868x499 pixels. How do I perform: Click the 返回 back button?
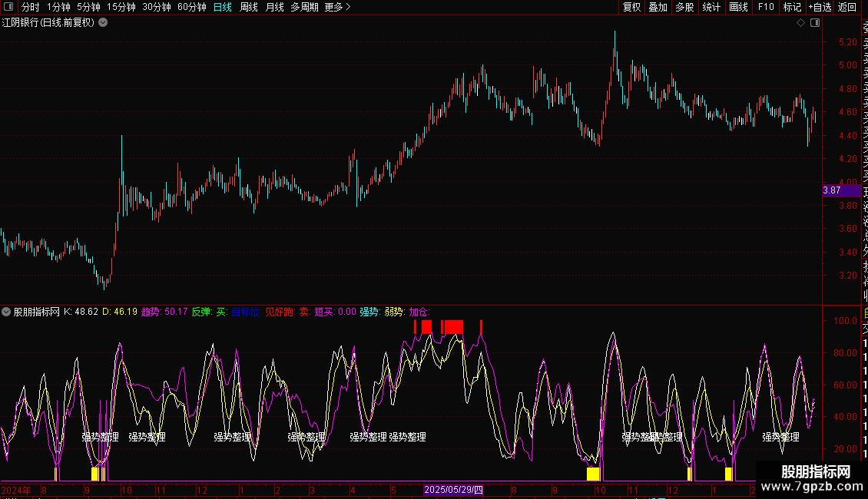click(847, 7)
